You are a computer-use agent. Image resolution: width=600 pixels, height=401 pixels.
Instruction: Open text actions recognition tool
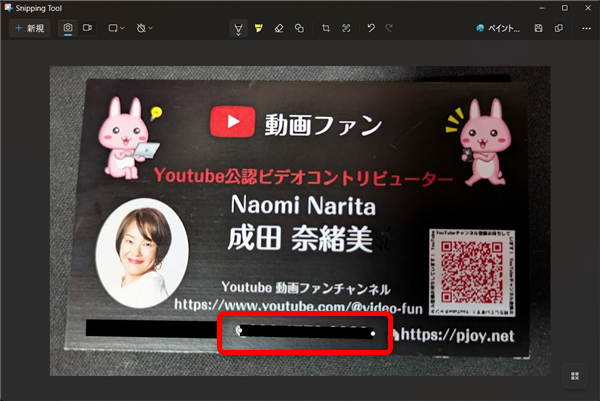[346, 28]
